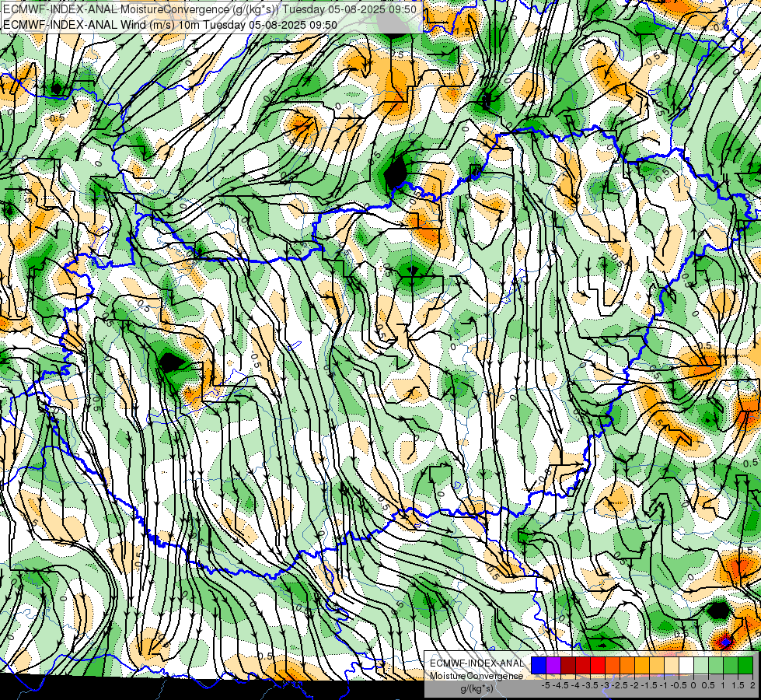Select the legend swatch between -4 and -3.5

tap(583, 665)
